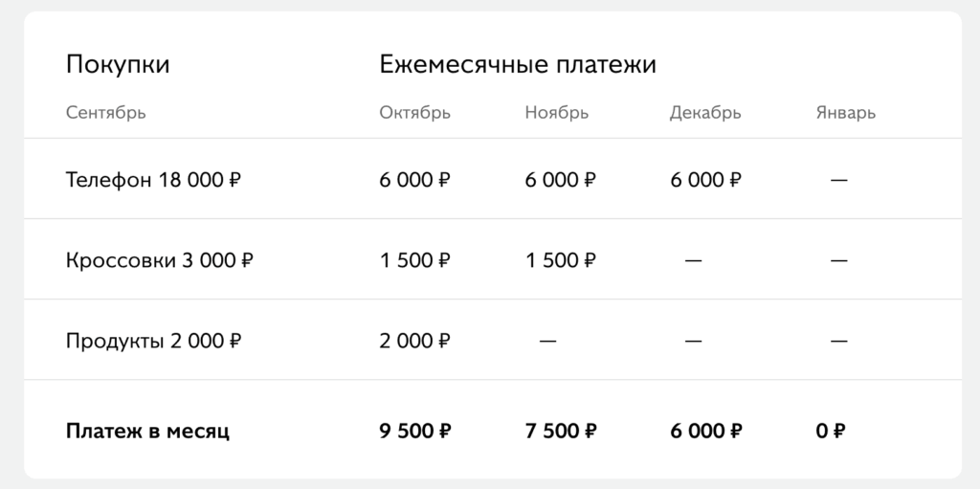Click the Декабрь month label
Image resolution: width=980 pixels, height=489 pixels.
coord(705,113)
